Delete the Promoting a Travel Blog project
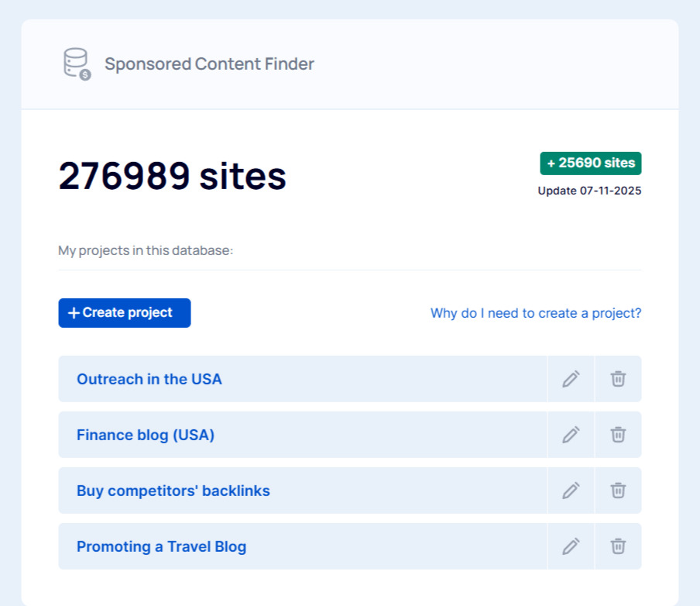The width and height of the screenshot is (700, 606). click(x=618, y=546)
